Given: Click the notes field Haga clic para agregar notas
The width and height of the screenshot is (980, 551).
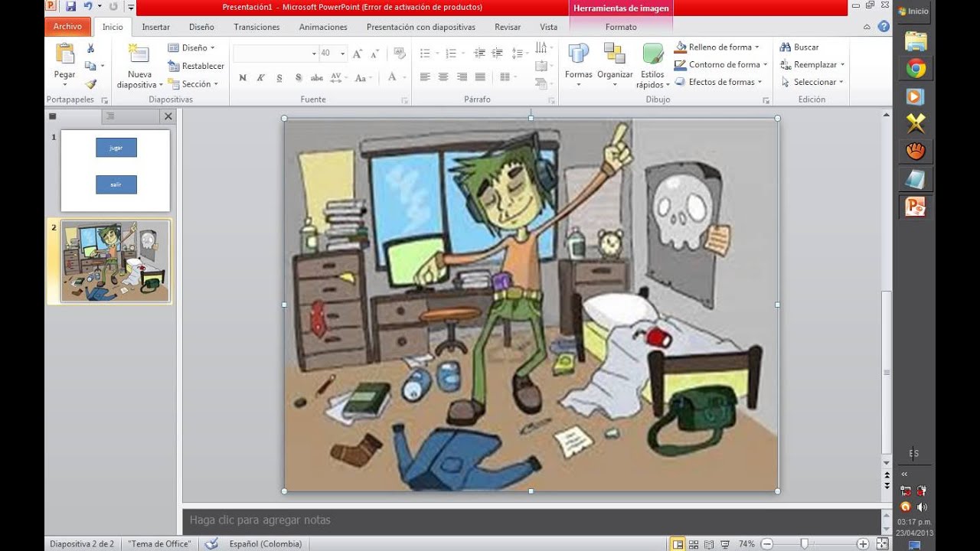Looking at the screenshot, I should [x=532, y=520].
